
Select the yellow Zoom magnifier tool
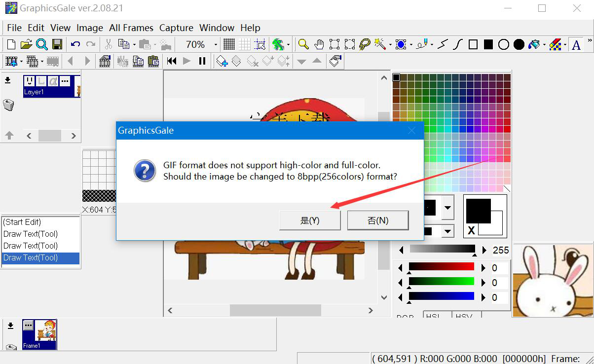pyautogui.click(x=303, y=45)
